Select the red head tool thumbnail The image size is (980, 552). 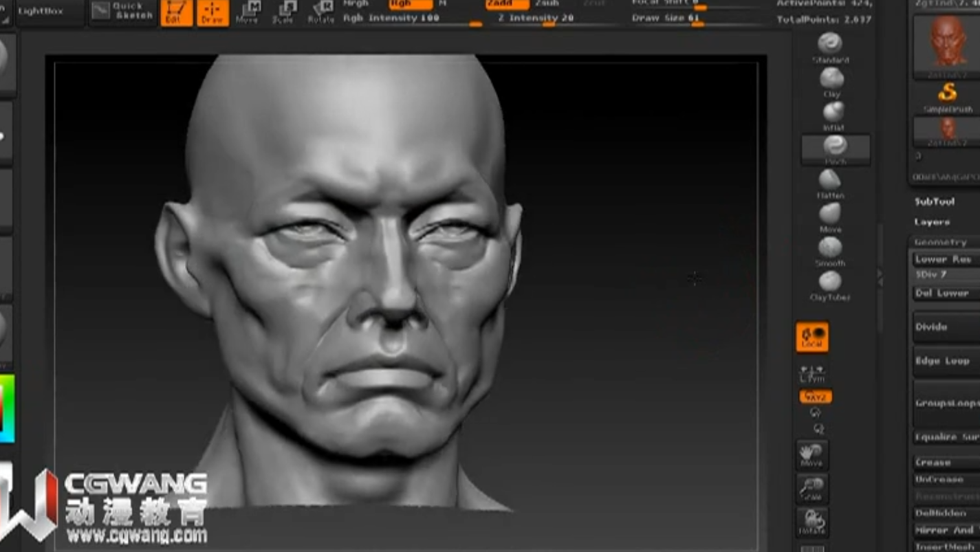pyautogui.click(x=948, y=45)
